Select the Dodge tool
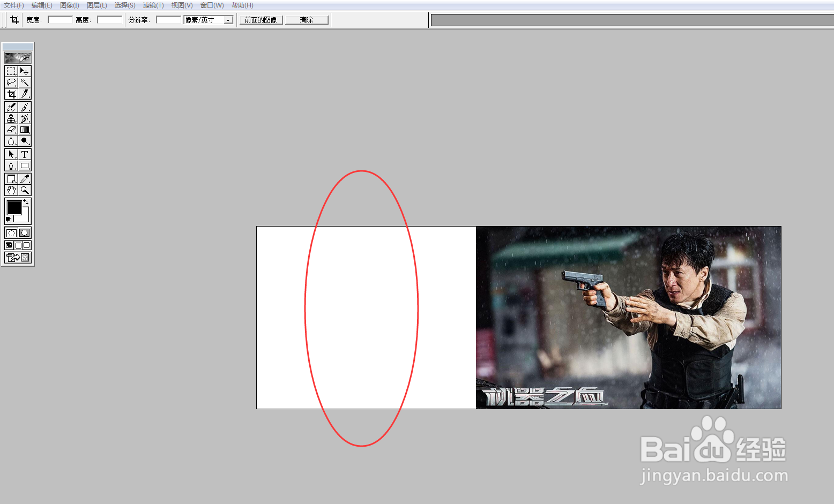The image size is (834, 504). 25,141
